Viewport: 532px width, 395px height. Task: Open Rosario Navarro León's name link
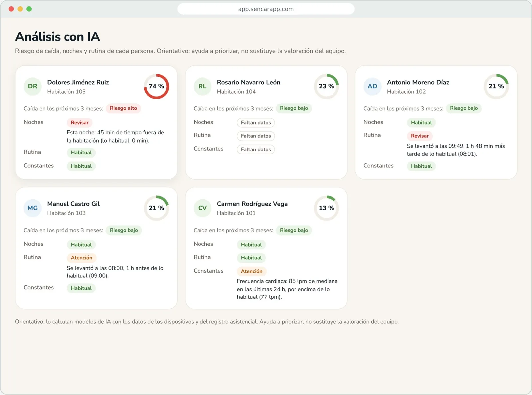[249, 82]
